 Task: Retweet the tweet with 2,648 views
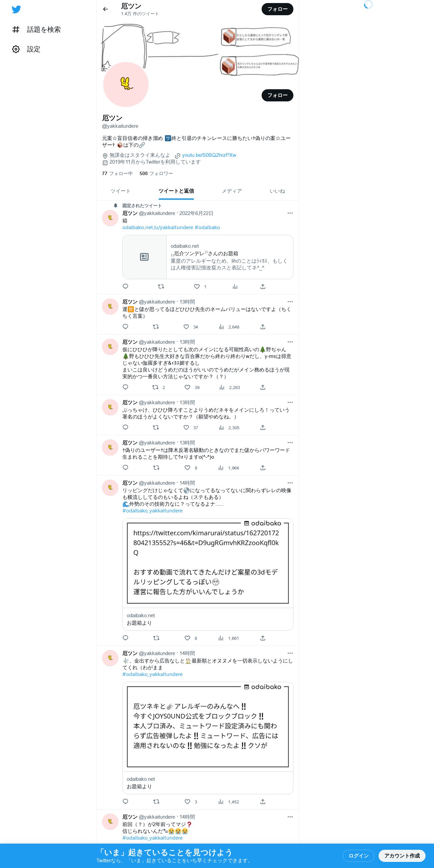[156, 327]
